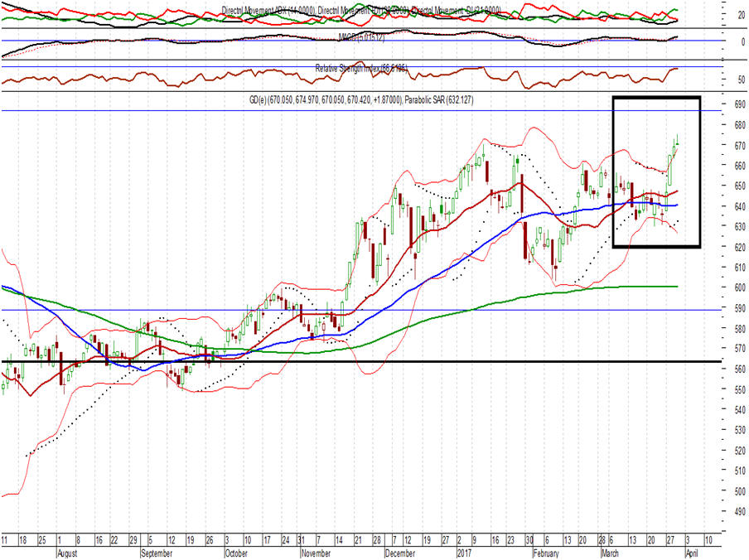Select the date label 22 in August
The image size is (749, 560).
[x=114, y=540]
